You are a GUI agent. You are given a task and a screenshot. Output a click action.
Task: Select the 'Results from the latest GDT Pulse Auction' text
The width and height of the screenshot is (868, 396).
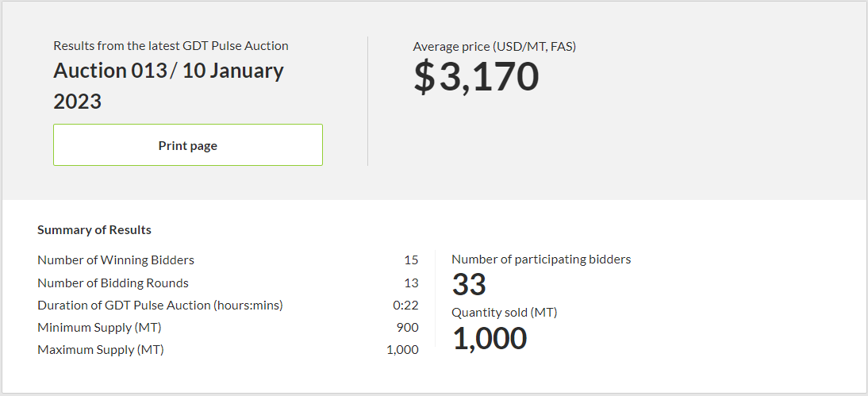point(171,46)
